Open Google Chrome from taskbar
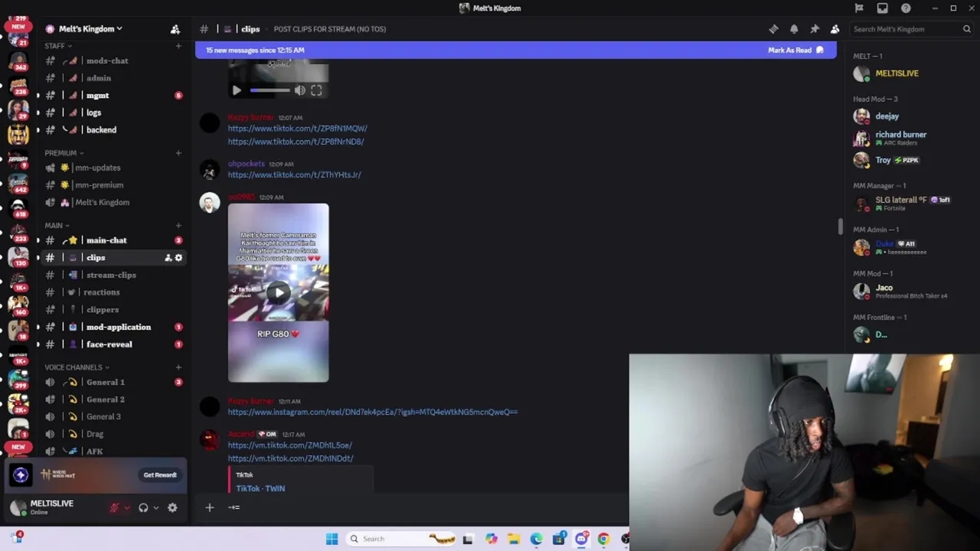The height and width of the screenshot is (551, 980). point(603,539)
